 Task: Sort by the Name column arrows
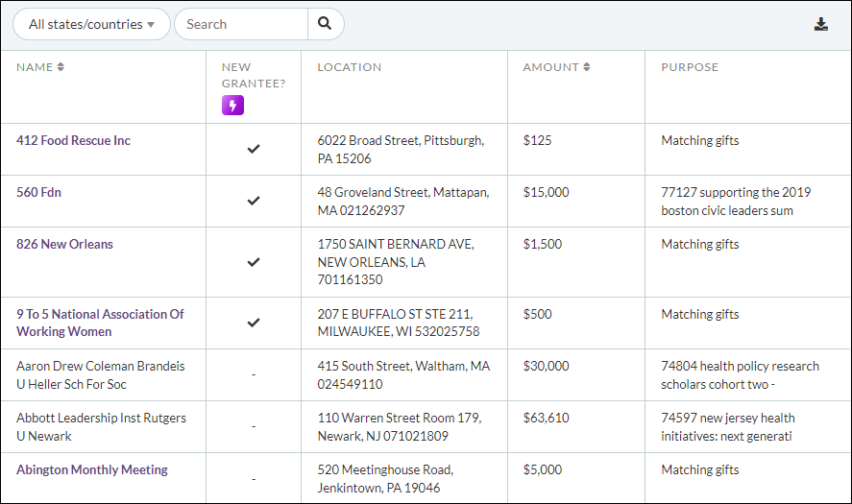click(61, 67)
